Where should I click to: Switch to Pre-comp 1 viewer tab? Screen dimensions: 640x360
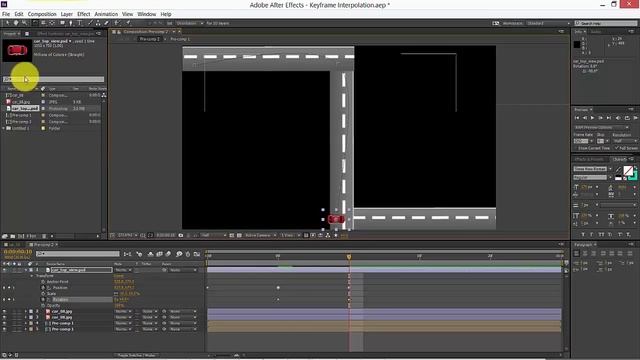click(x=180, y=39)
